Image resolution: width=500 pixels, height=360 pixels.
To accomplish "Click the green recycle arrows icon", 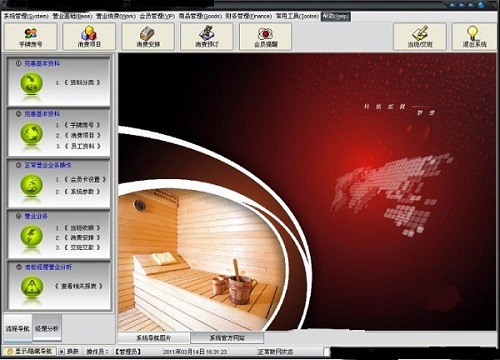I will click(x=32, y=134).
